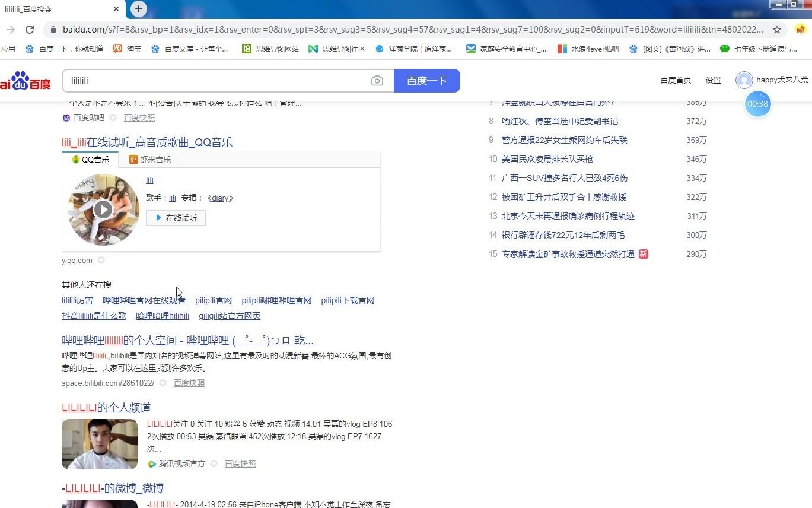Click the 在线试听 listen button

click(176, 218)
